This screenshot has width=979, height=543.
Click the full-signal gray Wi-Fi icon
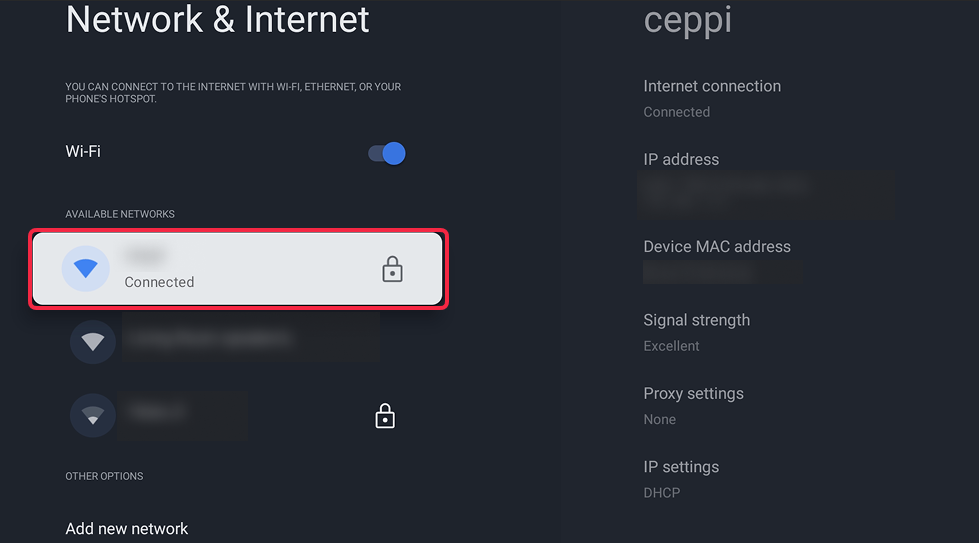coord(93,342)
